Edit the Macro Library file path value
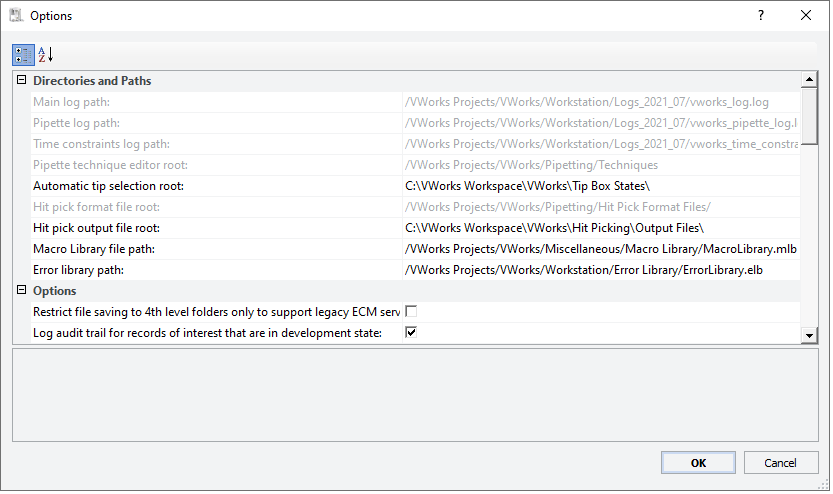Viewport: 833px width, 494px height. click(x=601, y=249)
